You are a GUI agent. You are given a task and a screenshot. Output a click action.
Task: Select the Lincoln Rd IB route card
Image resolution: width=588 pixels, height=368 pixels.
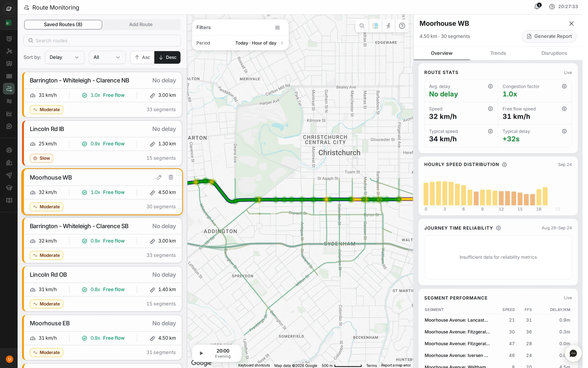pyautogui.click(x=102, y=143)
